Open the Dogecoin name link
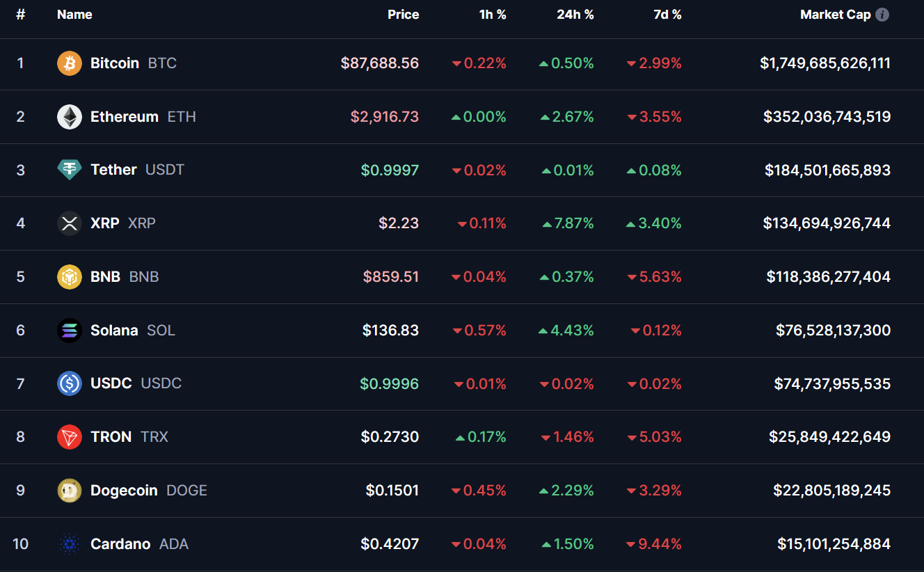 click(124, 491)
